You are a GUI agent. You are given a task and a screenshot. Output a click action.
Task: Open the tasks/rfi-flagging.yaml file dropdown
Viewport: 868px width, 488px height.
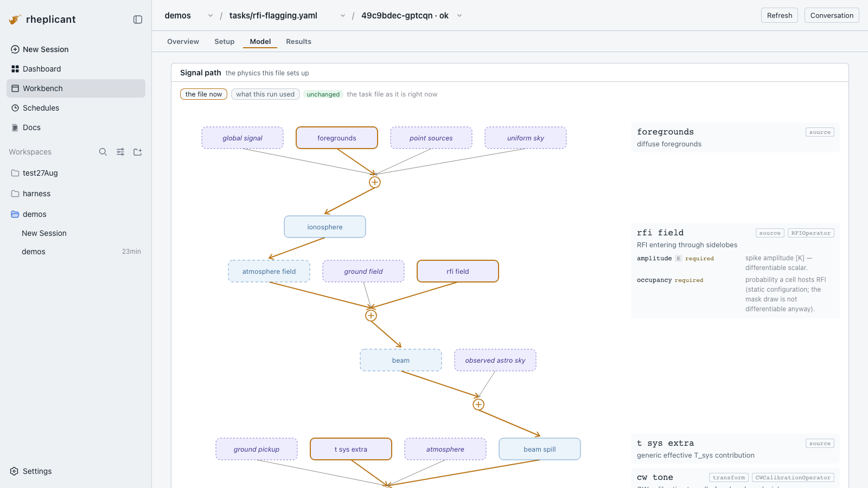click(x=343, y=16)
